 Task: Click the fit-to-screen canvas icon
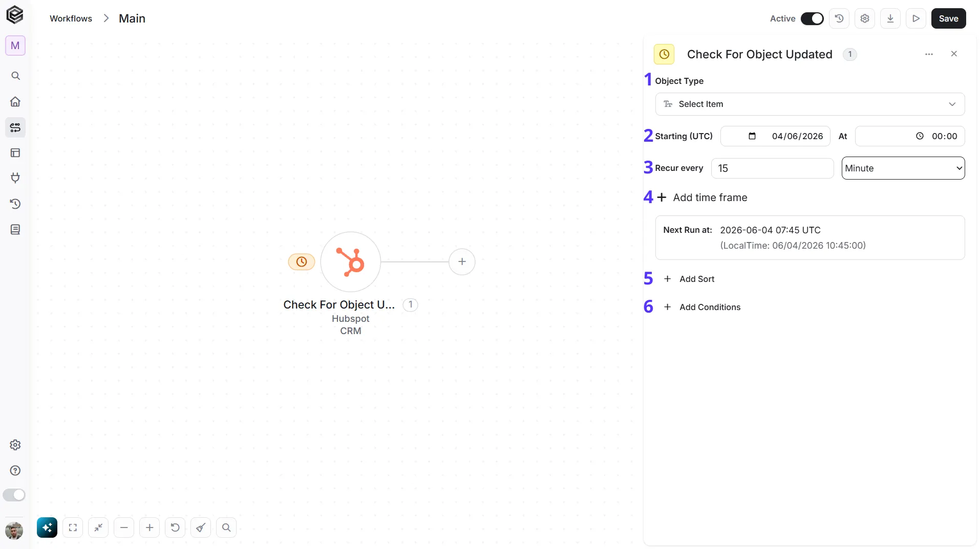(73, 528)
